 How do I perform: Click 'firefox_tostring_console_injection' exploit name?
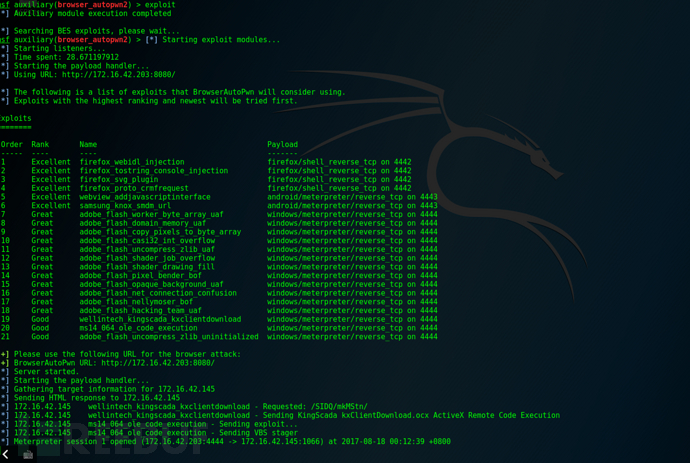coord(154,171)
